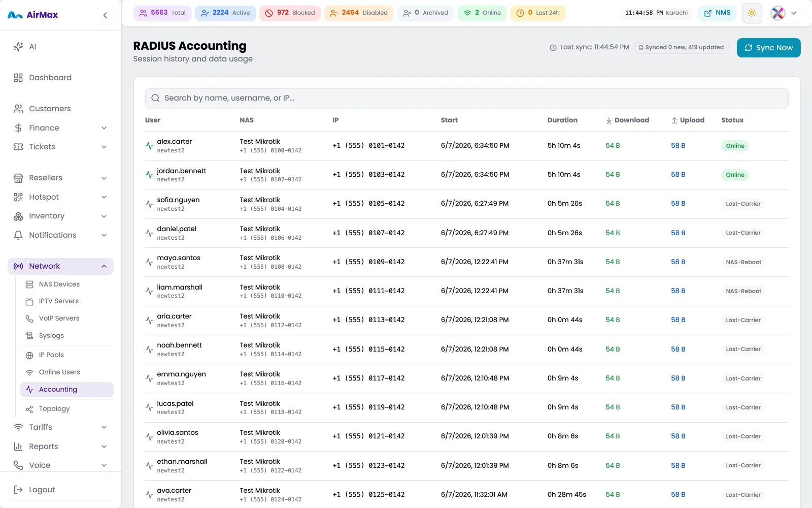Screen dimensions: 812x508
Task: Click the user avatar icon
Action: click(777, 13)
